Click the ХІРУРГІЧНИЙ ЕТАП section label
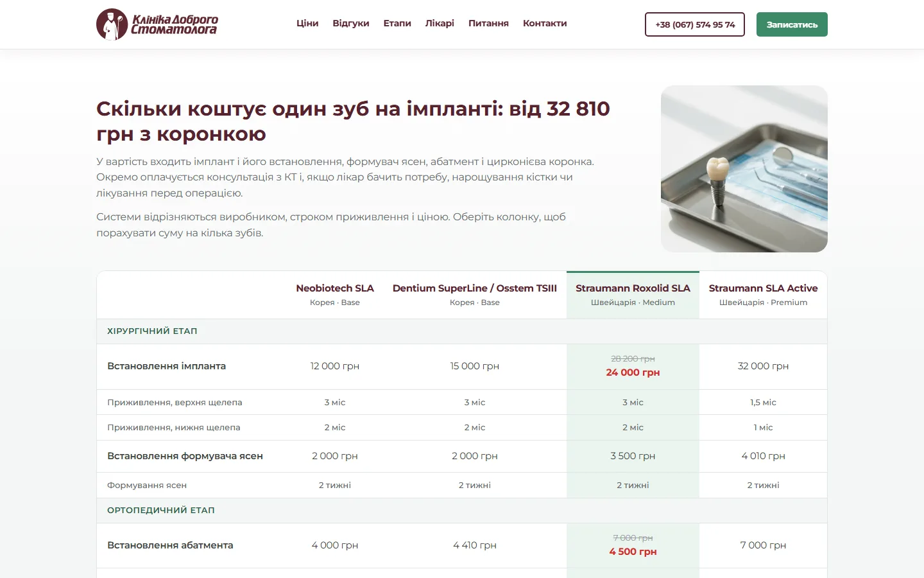The height and width of the screenshot is (578, 924). pyautogui.click(x=152, y=331)
